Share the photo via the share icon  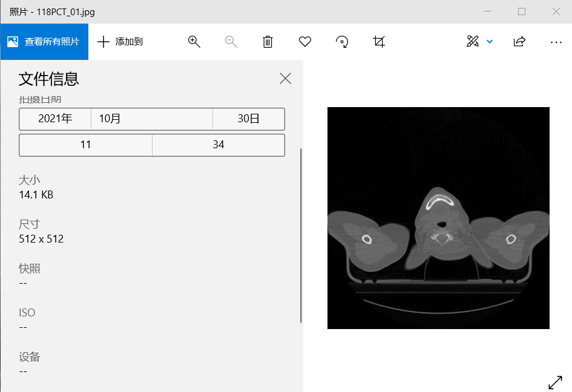click(x=519, y=41)
